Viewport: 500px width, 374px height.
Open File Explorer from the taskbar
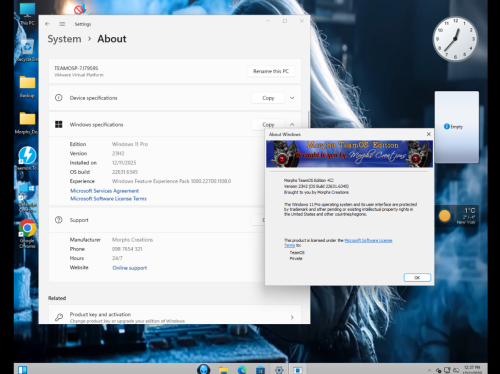tap(223, 370)
